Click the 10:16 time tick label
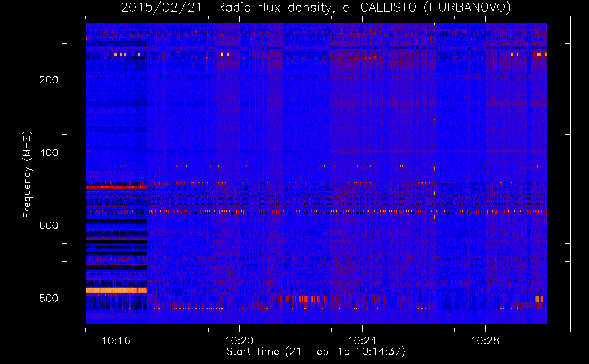Image resolution: width=589 pixels, height=364 pixels. pyautogui.click(x=116, y=341)
